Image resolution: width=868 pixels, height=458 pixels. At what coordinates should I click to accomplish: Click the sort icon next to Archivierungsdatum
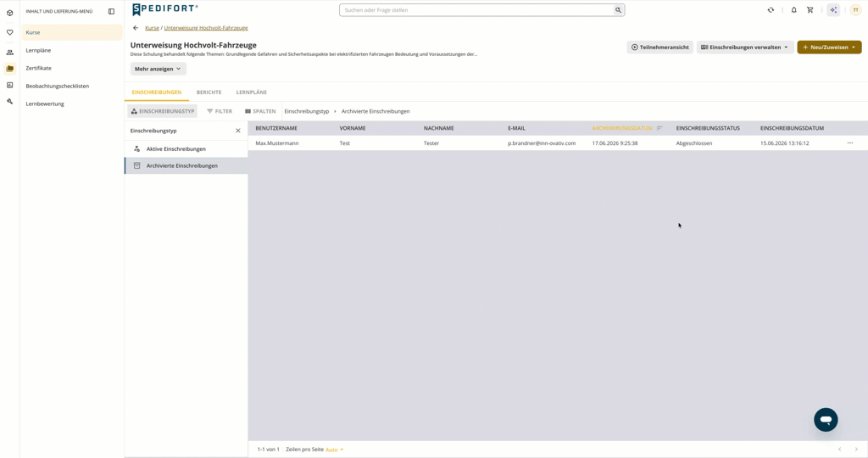pyautogui.click(x=659, y=128)
